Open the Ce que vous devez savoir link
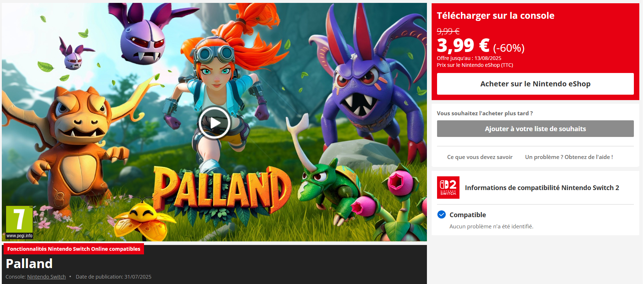 [480, 157]
